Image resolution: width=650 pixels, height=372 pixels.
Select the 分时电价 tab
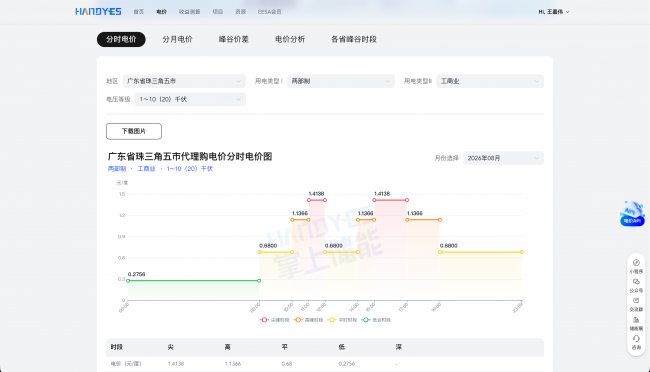[121, 39]
